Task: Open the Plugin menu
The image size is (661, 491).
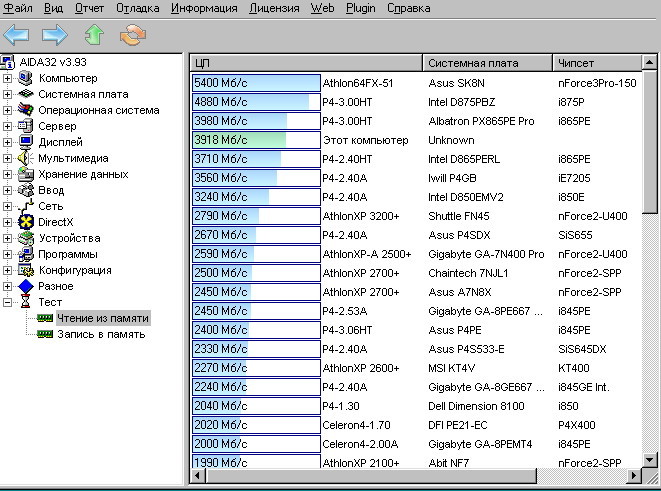Action: 360,8
